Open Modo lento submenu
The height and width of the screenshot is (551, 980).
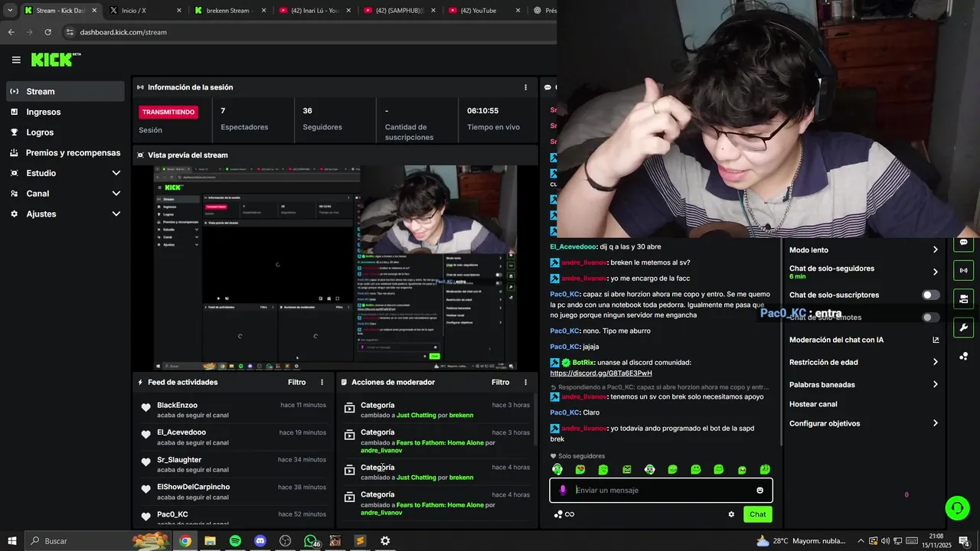pyautogui.click(x=864, y=250)
